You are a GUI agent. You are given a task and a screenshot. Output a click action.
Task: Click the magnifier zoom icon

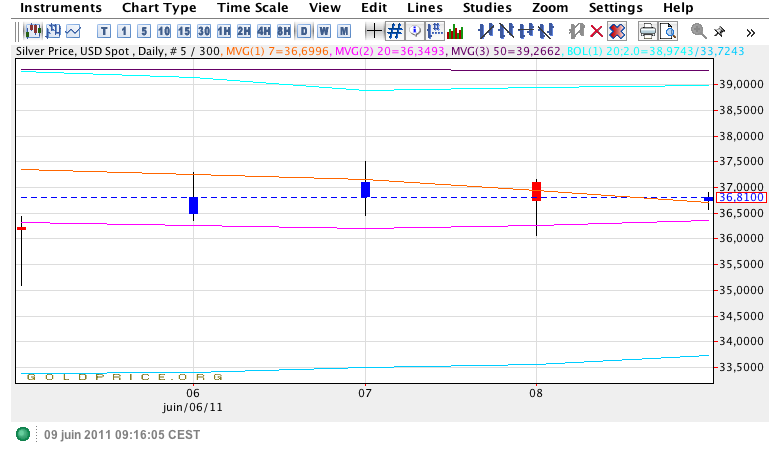click(698, 31)
